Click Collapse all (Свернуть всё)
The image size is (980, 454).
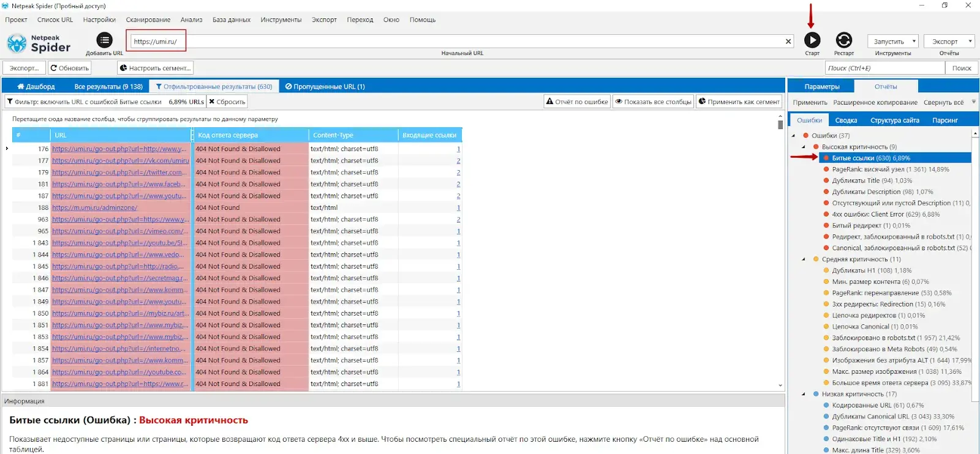click(943, 103)
